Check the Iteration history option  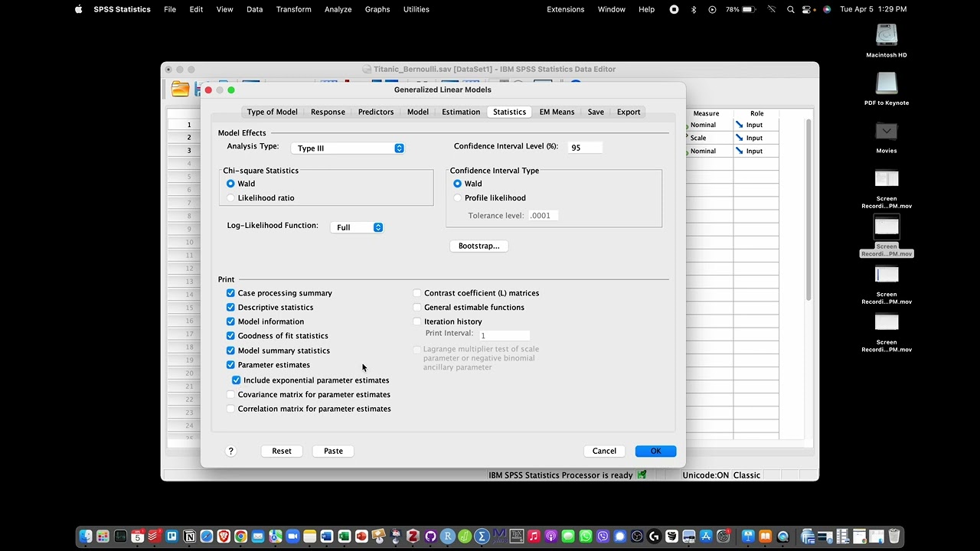(x=417, y=321)
